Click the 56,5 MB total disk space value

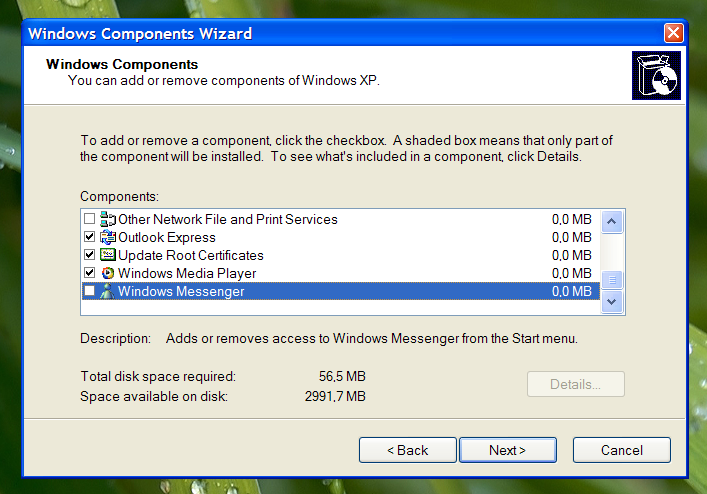342,376
